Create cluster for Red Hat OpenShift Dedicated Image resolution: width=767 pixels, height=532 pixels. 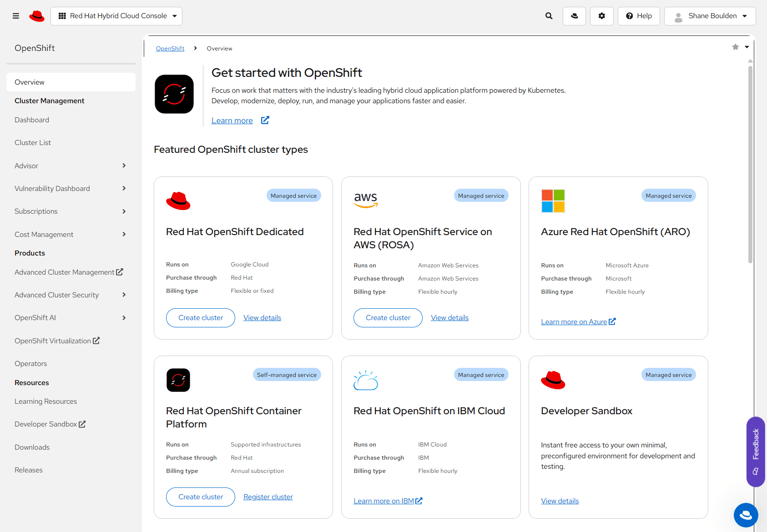click(201, 318)
